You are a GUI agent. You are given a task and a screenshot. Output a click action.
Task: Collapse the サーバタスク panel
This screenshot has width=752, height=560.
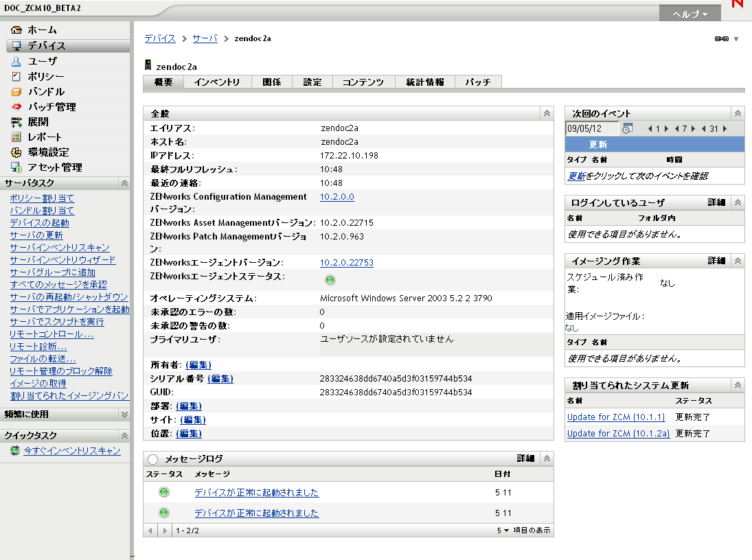124,183
